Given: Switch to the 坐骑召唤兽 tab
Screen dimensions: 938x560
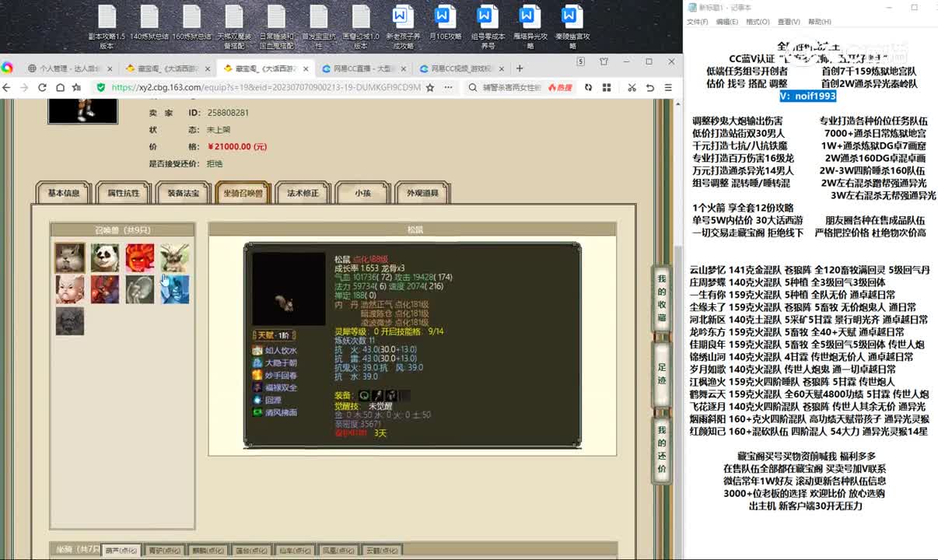Looking at the screenshot, I should 243,193.
